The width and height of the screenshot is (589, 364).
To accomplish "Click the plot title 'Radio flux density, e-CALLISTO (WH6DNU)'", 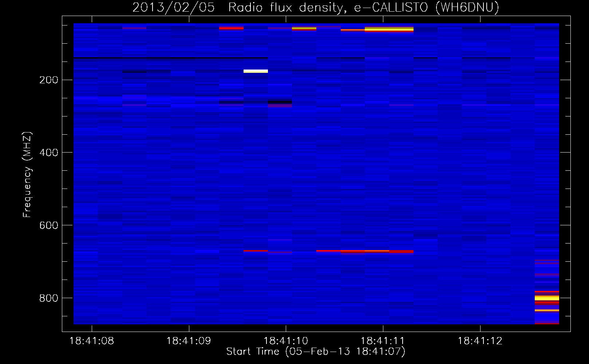I will click(x=363, y=7).
